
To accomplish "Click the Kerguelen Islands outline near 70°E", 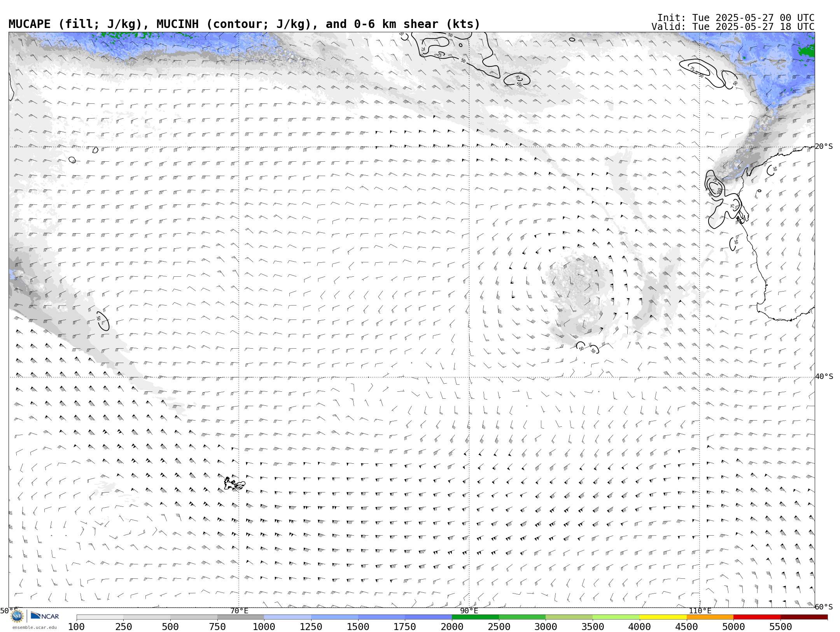I will pos(234,484).
